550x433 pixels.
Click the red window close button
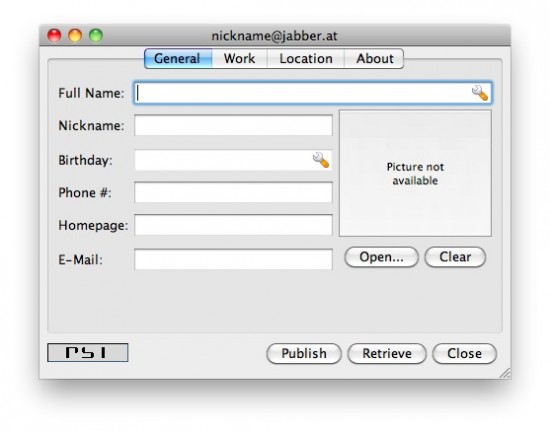54,35
